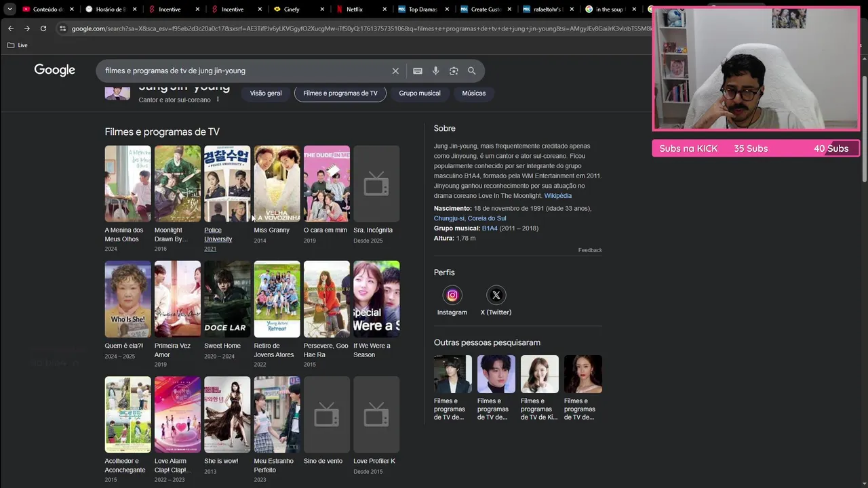Image resolution: width=868 pixels, height=488 pixels.
Task: Open the Live bookmarks folder
Action: coord(18,45)
